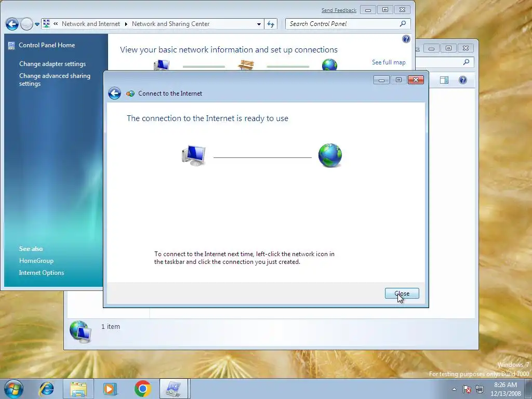Minimize the Connect to the Internet dialog
Viewport: 532px width, 399px height.
pos(381,80)
